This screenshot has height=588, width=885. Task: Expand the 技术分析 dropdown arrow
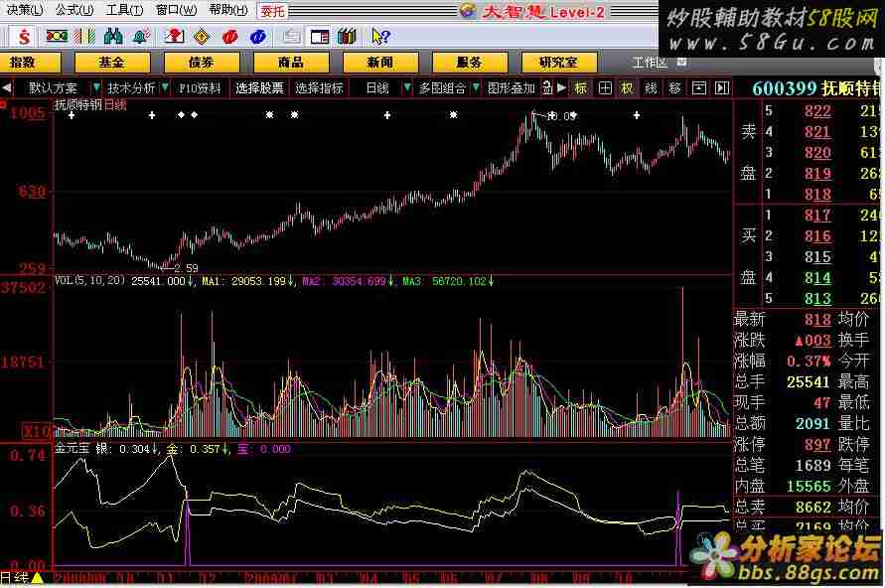pos(165,87)
